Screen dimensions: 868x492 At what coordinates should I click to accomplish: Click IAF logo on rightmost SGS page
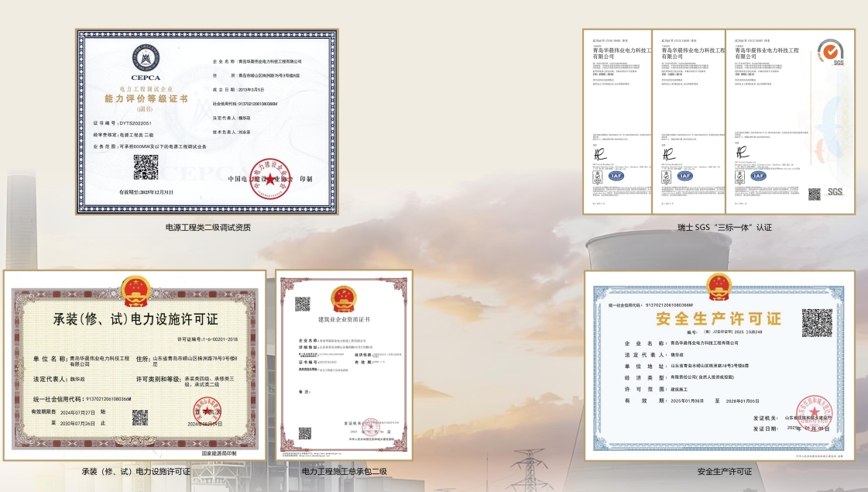758,176
